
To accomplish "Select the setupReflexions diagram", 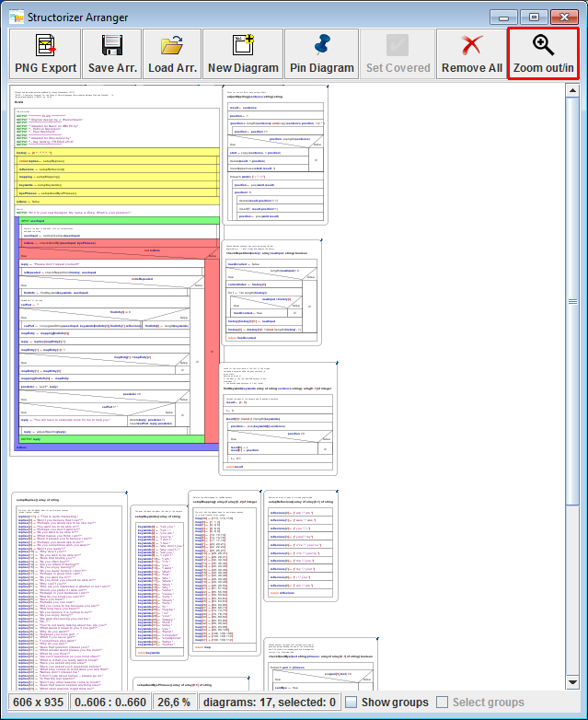I will (301, 546).
